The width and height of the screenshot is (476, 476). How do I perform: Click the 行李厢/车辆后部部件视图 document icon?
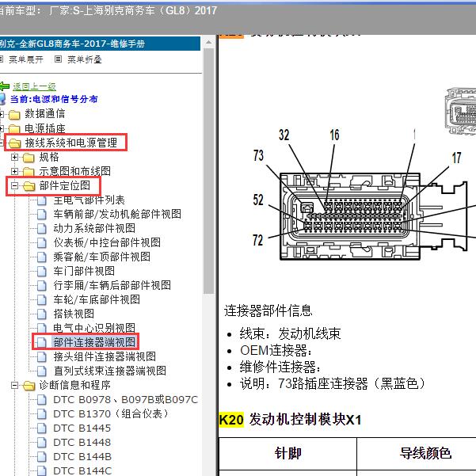pos(42,286)
